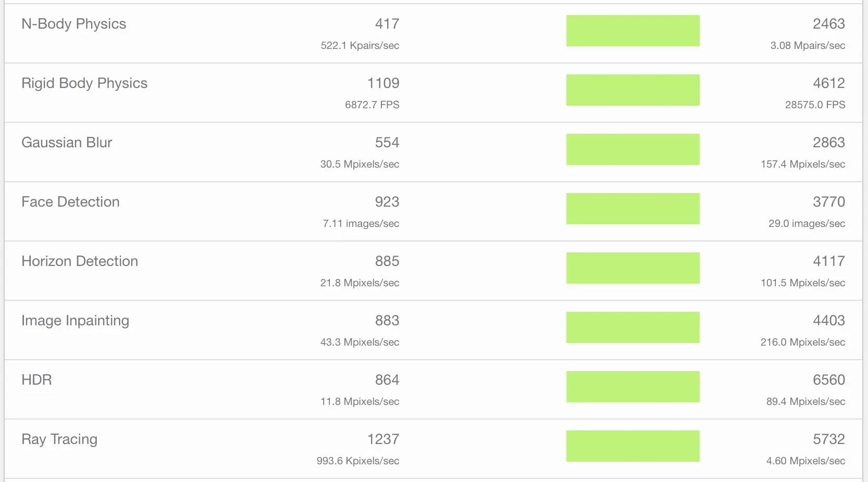The height and width of the screenshot is (482, 868).
Task: Click the 1237 Ray Tracing score
Action: coord(383,439)
